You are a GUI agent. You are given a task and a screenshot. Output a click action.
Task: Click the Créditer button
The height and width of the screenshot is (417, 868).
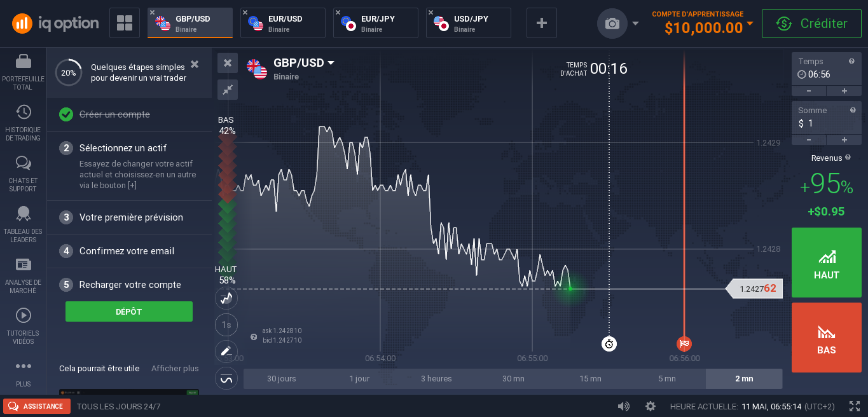pos(812,24)
